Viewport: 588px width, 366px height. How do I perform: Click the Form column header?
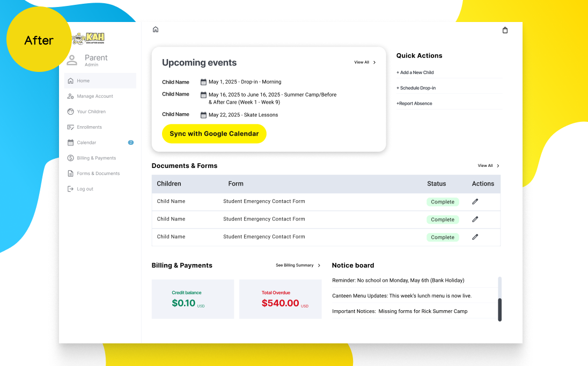click(x=236, y=184)
